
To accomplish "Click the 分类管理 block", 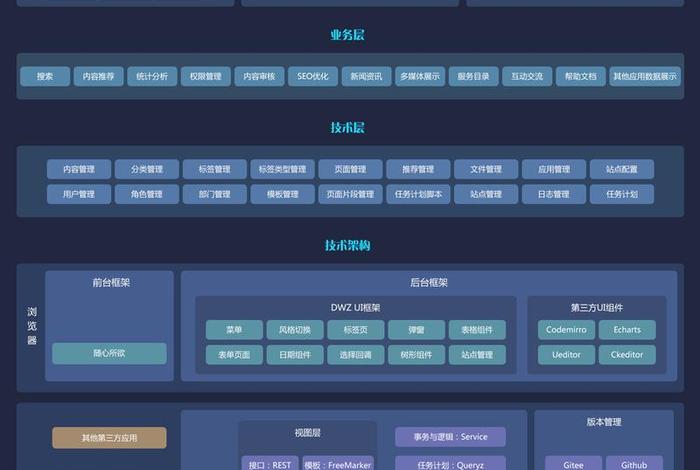I will coord(147,169).
